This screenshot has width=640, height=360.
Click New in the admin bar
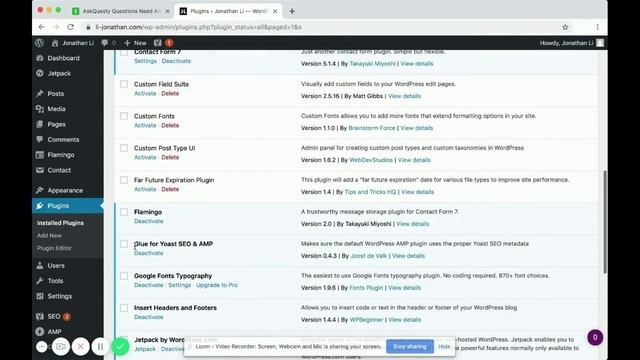pyautogui.click(x=135, y=43)
